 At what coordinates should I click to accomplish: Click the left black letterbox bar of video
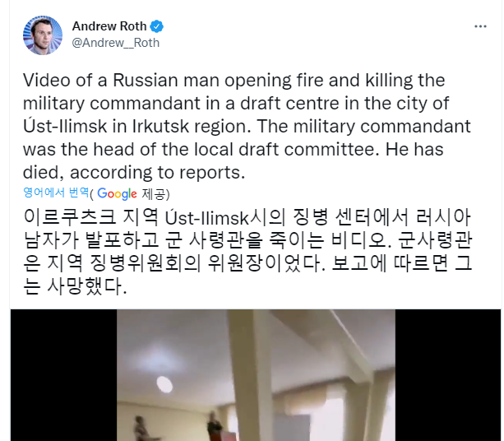[63, 375]
